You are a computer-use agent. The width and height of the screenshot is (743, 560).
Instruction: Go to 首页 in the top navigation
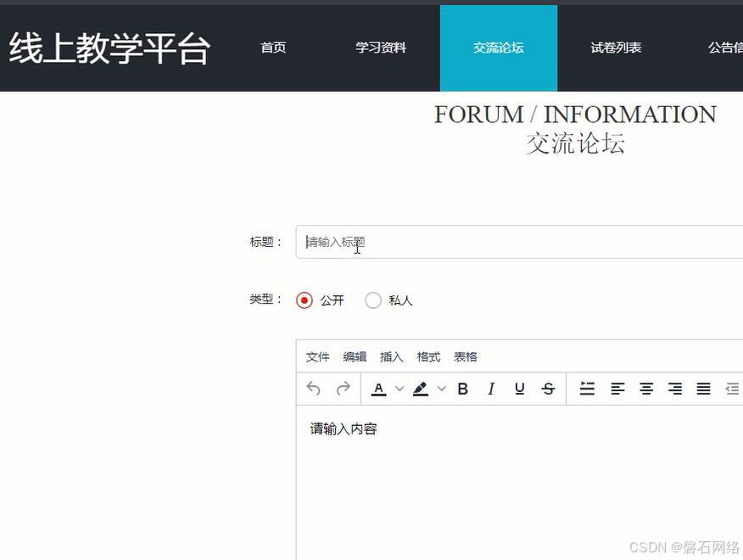pyautogui.click(x=272, y=48)
